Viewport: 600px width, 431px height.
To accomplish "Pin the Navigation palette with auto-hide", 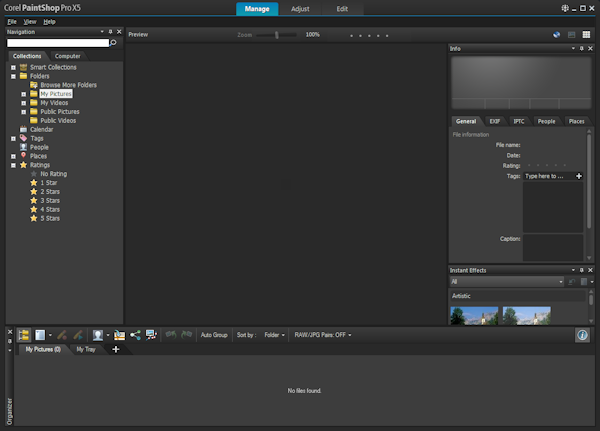I will pos(109,31).
